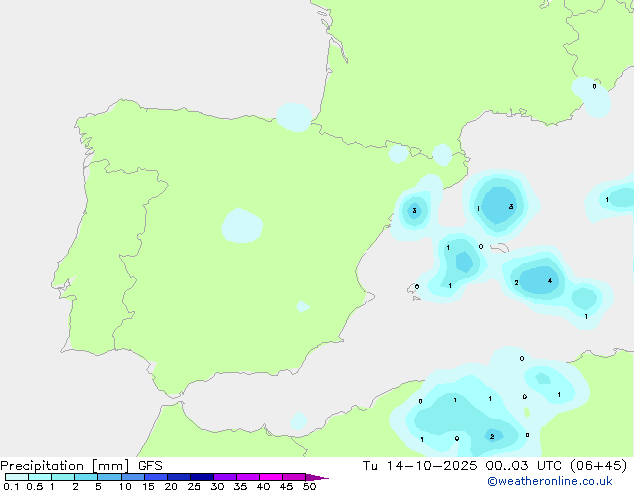Image resolution: width=634 pixels, height=490 pixels.
Task: Pick the 20–25 mm legend swatch
Action: tap(179, 477)
